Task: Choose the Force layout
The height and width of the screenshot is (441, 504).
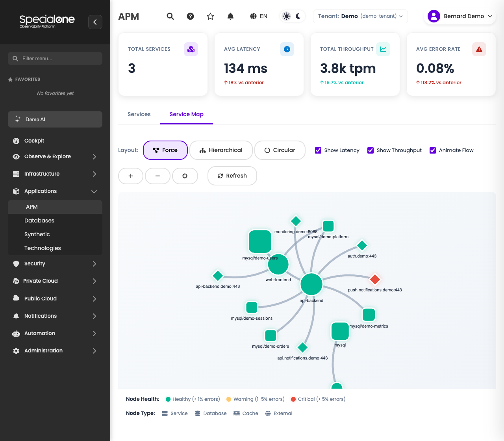Action: 165,150
